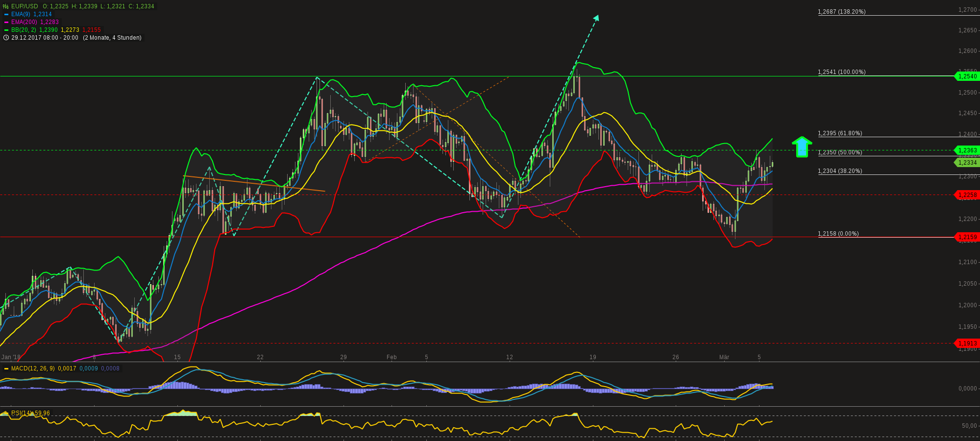Click the candlestick chart icon beside EUR/USD
Viewport: 980px width, 441px height.
coord(6,6)
